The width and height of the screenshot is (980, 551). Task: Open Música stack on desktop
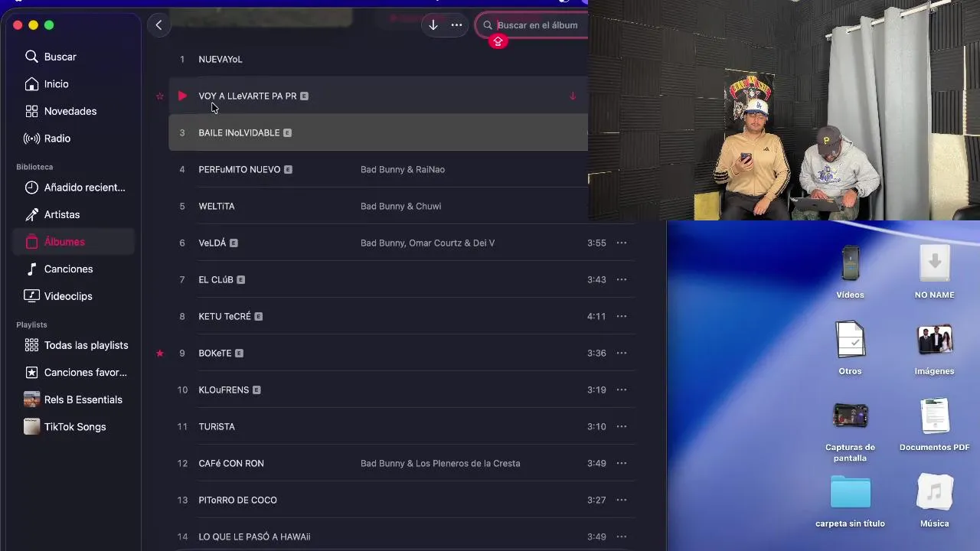[x=934, y=501]
